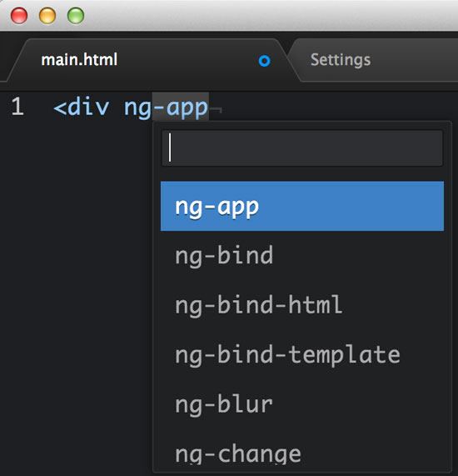Pick ng-bind-html from suggestions
Image resolution: width=458 pixels, height=476 pixels.
(x=302, y=305)
